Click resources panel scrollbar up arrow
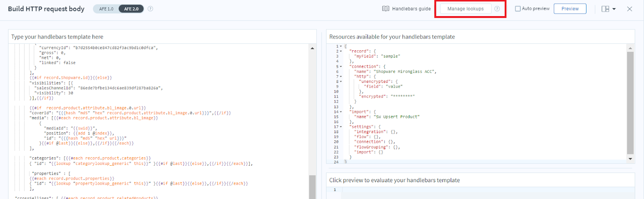The height and width of the screenshot is (199, 644). tap(630, 48)
